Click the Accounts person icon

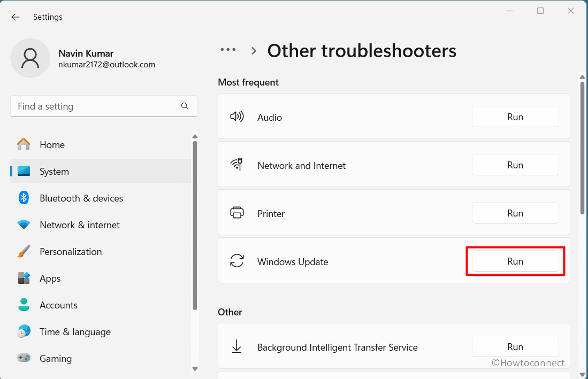pyautogui.click(x=24, y=305)
